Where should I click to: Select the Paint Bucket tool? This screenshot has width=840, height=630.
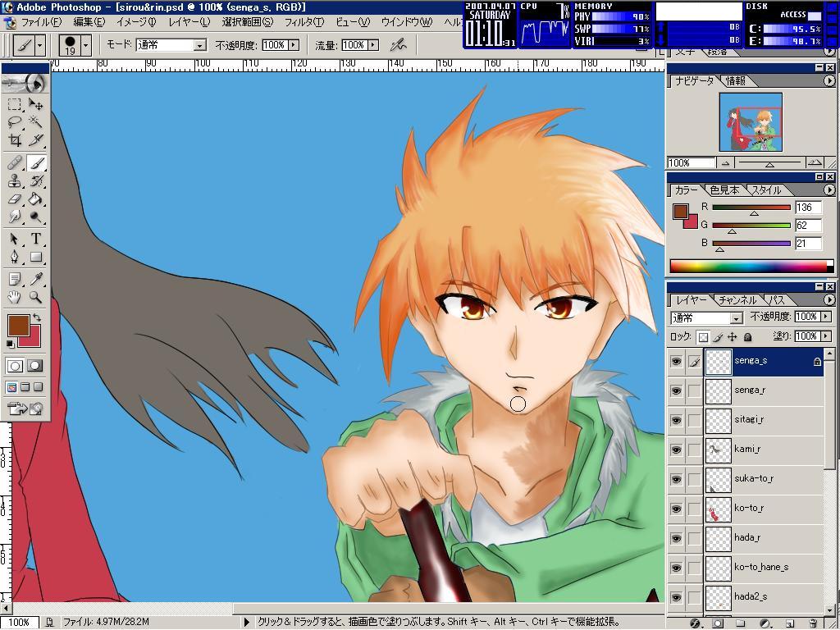[35, 199]
